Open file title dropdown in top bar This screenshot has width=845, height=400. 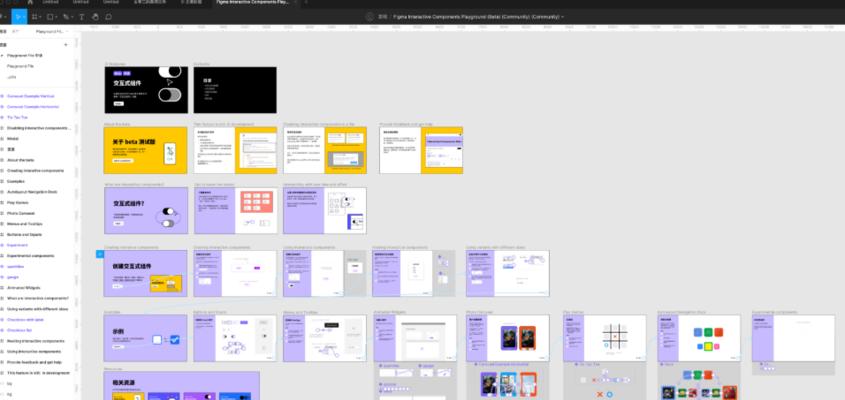pos(563,17)
